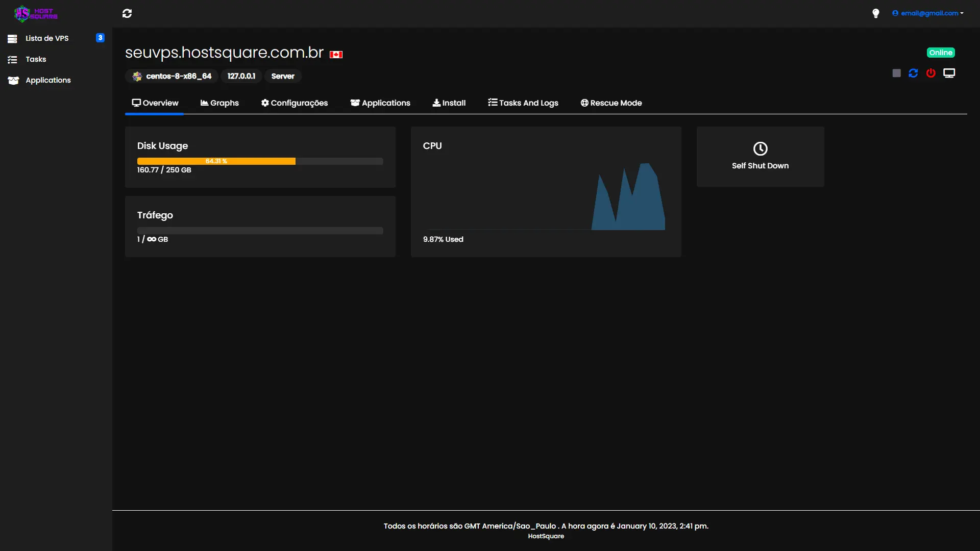
Task: Switch to the Graphs tab
Action: (x=219, y=103)
